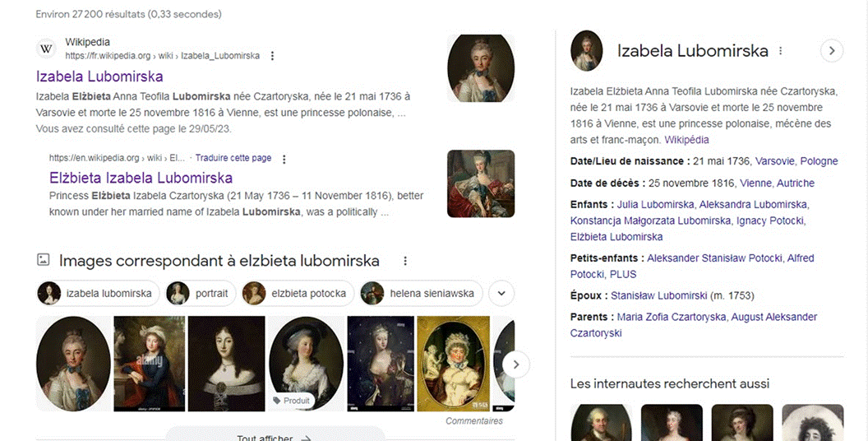The width and height of the screenshot is (868, 441).
Task: Click the 'Izabela Lubomirska' knowledge panel title
Action: (x=693, y=51)
